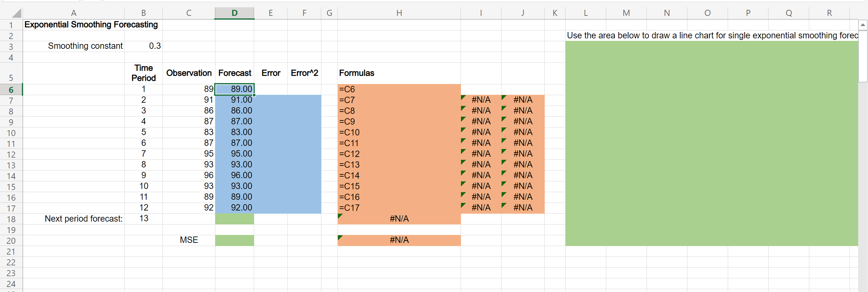Select row 18 by clicking its row number
This screenshot has width=868, height=292.
[x=11, y=218]
